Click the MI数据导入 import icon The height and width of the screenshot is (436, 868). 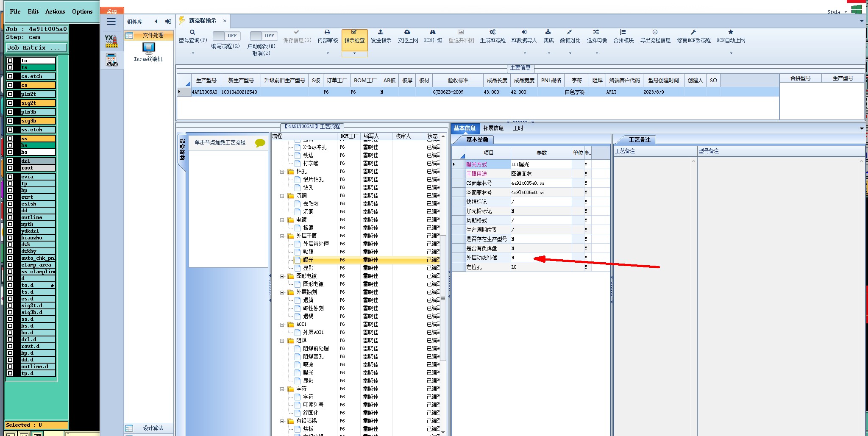coord(524,32)
